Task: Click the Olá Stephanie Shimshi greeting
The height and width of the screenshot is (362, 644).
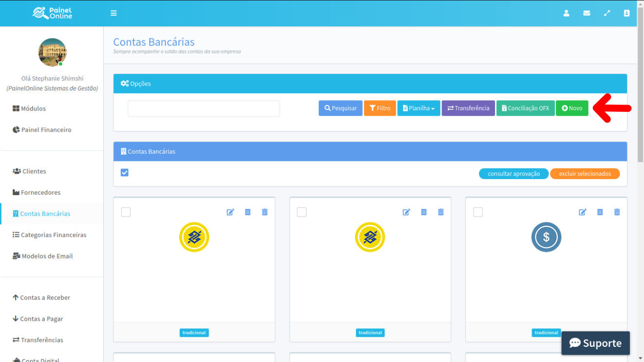Action: 52,78
